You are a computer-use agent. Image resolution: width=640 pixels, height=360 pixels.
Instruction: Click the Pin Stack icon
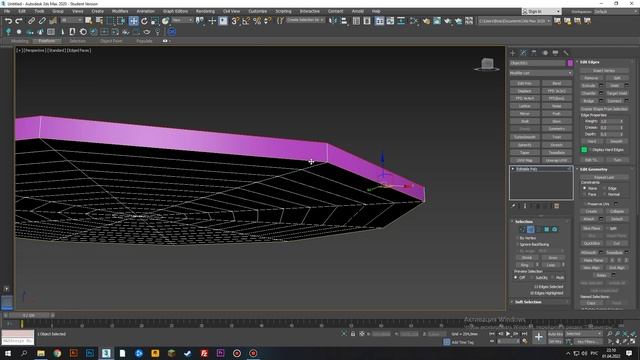pos(513,206)
